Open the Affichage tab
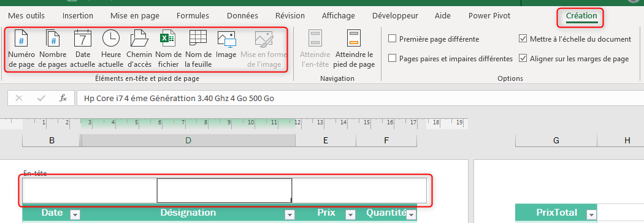Screen dimensions: 644x223 [339, 16]
